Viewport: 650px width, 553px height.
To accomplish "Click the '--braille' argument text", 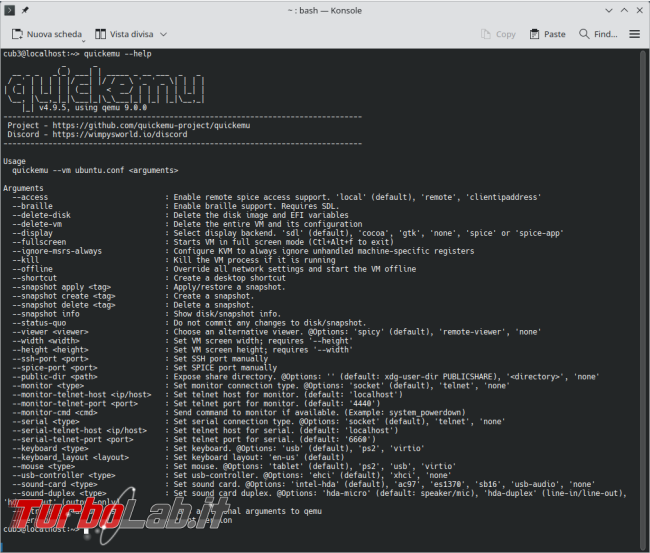I will point(32,206).
